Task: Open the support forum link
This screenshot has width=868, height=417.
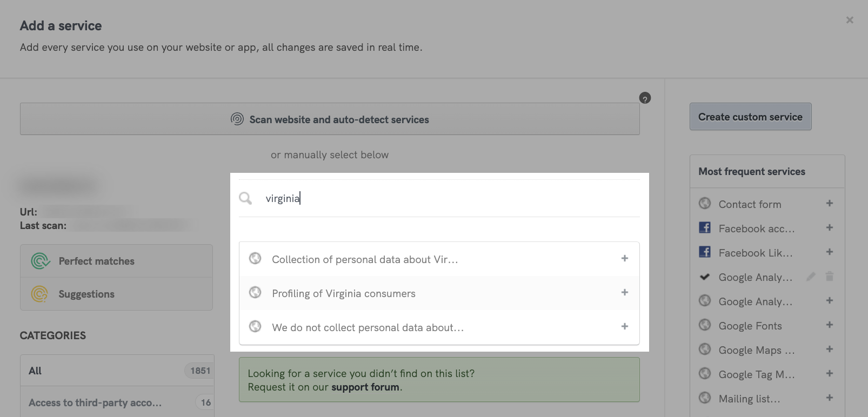Action: click(365, 387)
